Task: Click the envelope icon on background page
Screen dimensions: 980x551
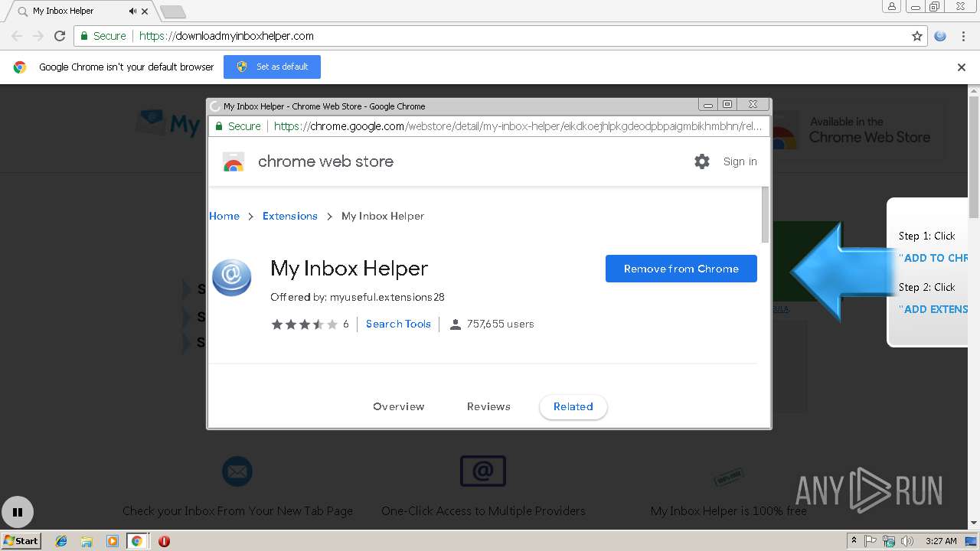Action: tap(237, 471)
